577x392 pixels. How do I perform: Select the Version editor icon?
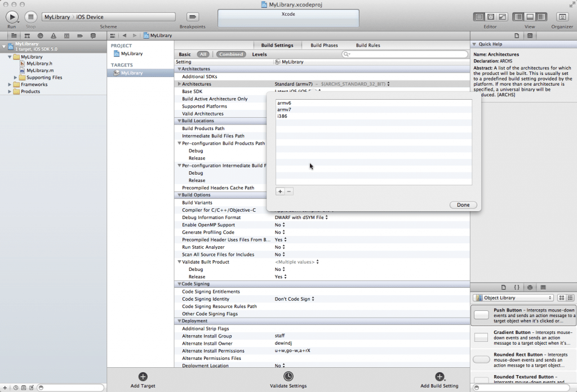502,17
